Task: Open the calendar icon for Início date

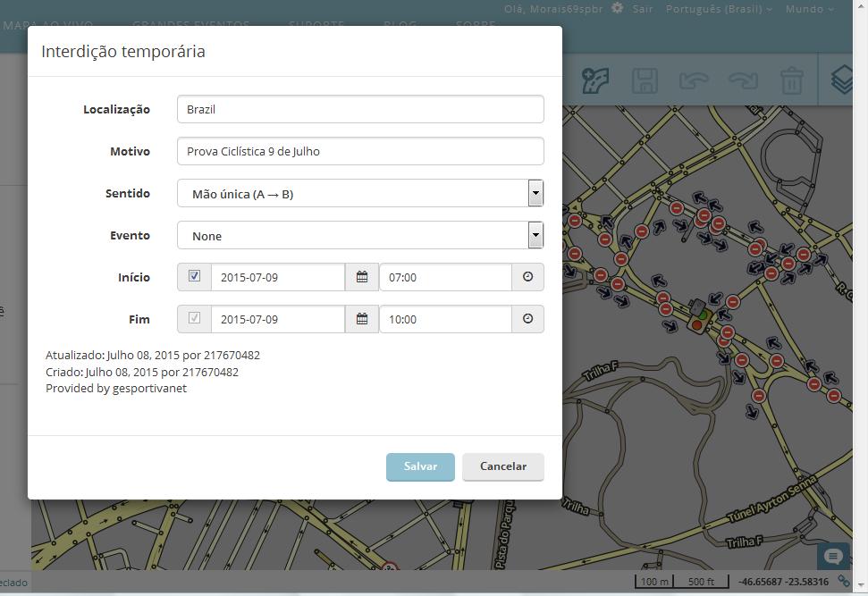Action: (x=361, y=277)
